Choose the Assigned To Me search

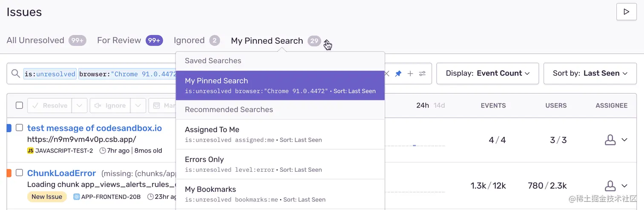(x=280, y=134)
